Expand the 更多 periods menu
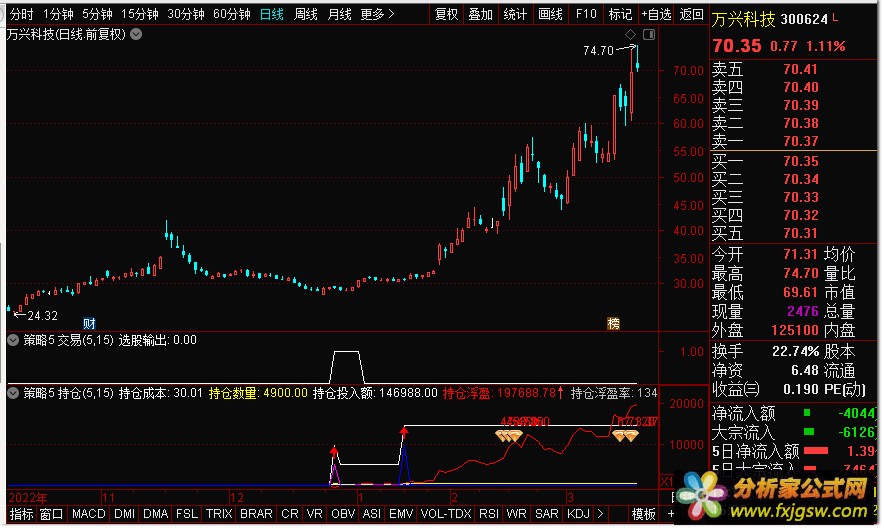Image resolution: width=884 pixels, height=528 pixels. pyautogui.click(x=377, y=14)
